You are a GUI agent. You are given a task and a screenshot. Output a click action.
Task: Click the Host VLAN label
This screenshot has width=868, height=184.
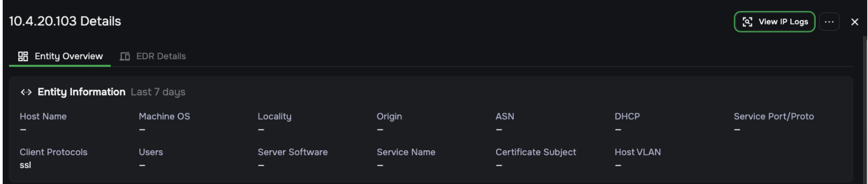coord(638,152)
